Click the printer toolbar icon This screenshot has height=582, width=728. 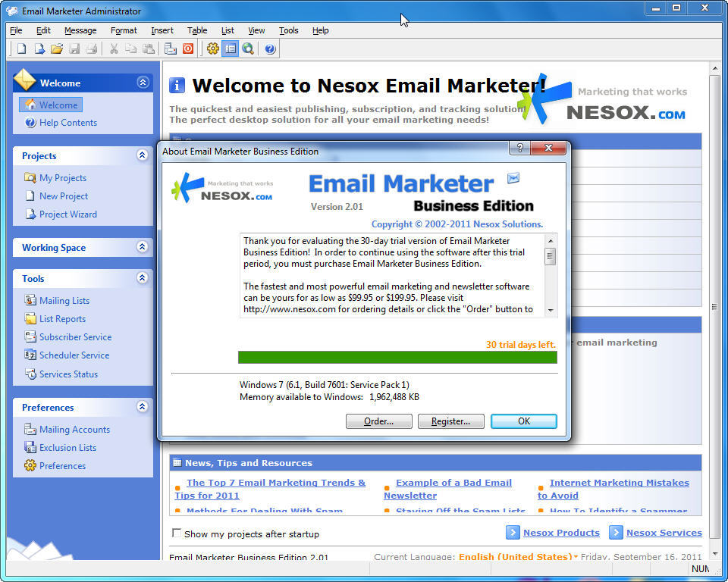(92, 48)
